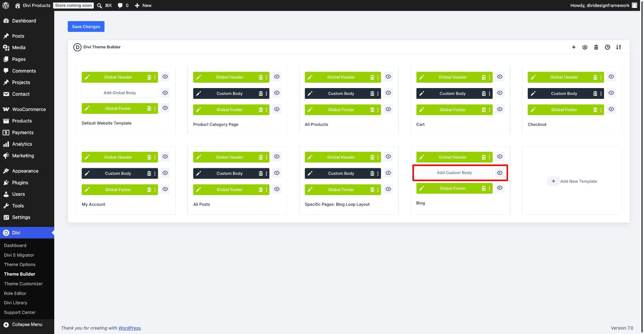Open the admin bar search magnifier icon
Screen dimensions: 644x334
coord(100,5)
